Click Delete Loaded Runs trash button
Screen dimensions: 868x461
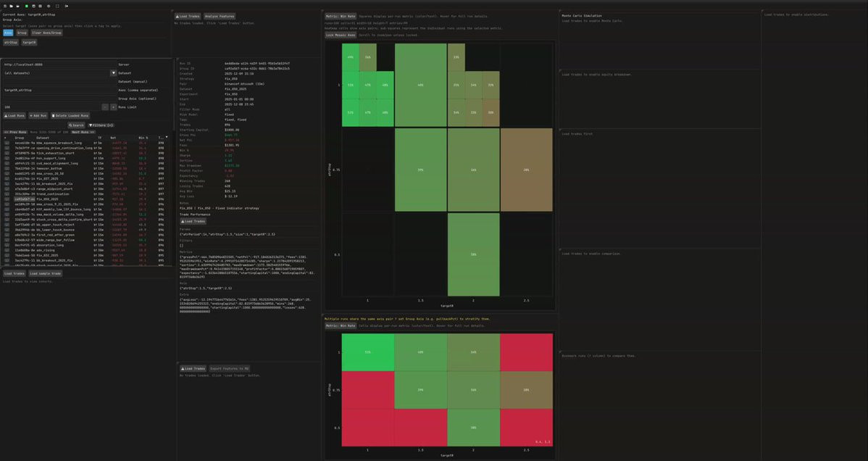click(x=70, y=116)
